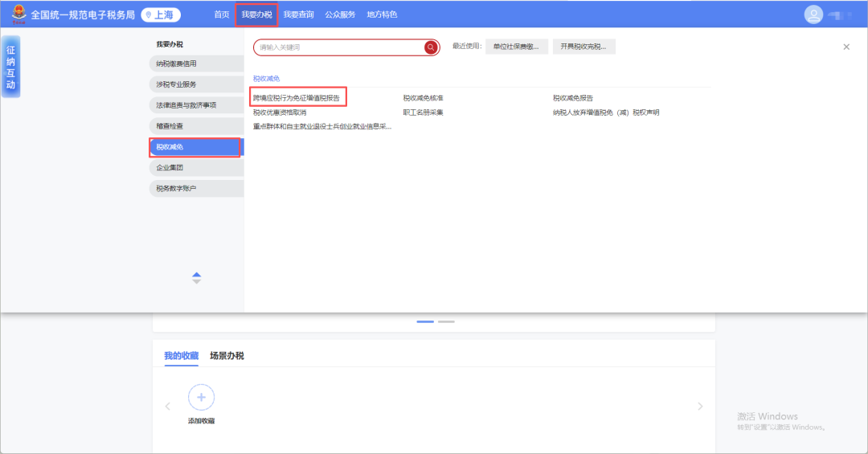Click the blue up arrow under the sidebar
Image resolution: width=868 pixels, height=454 pixels.
[x=197, y=275]
